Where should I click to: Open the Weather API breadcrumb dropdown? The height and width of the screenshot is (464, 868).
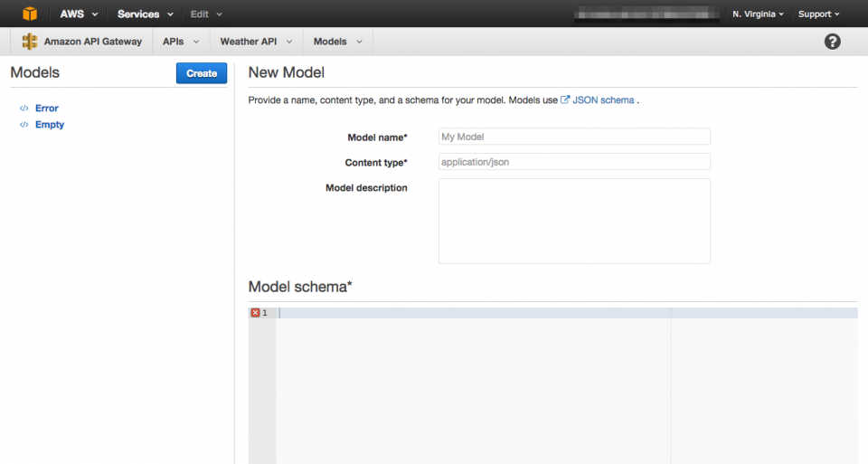coord(256,42)
